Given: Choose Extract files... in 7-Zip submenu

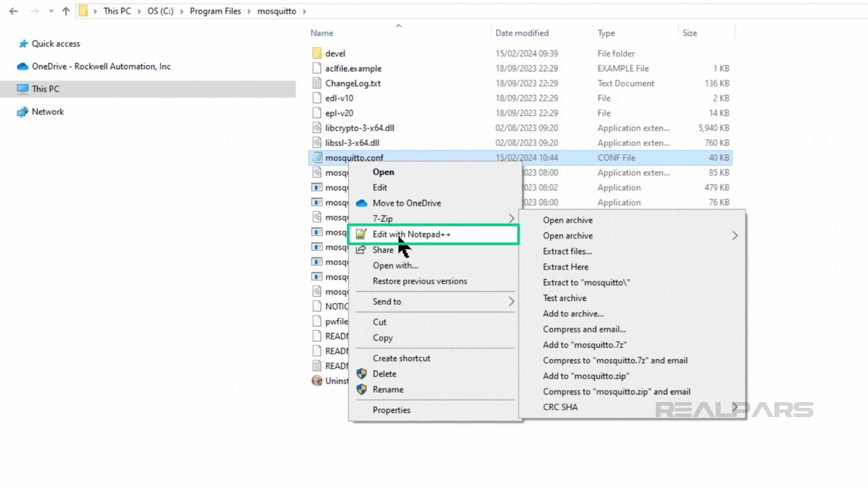Looking at the screenshot, I should [x=567, y=251].
